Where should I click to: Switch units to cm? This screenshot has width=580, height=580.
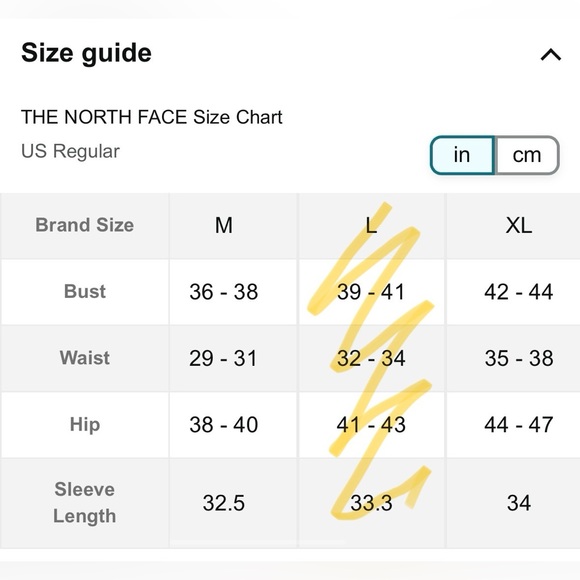[527, 155]
